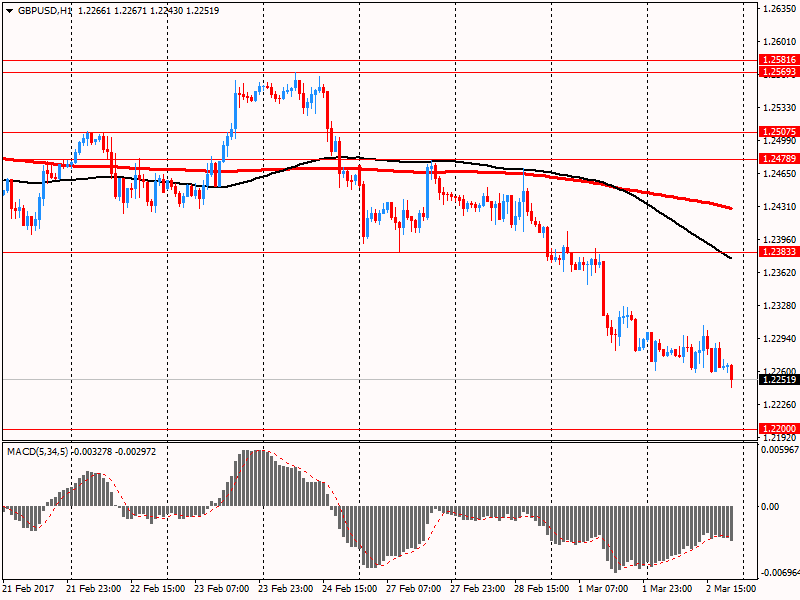This screenshot has height=600, width=800.
Task: Select the 1.22940 price axis value
Action: [x=780, y=338]
